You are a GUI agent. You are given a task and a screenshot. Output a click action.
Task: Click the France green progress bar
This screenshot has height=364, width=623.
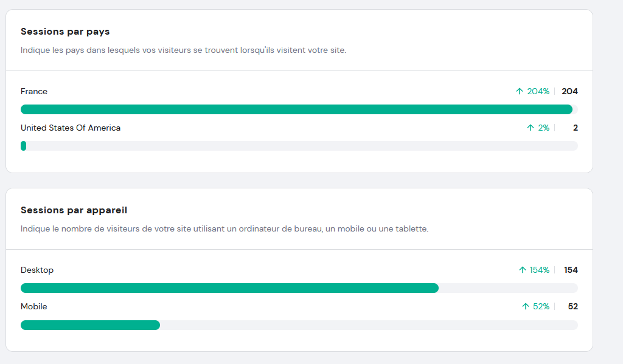pos(299,109)
